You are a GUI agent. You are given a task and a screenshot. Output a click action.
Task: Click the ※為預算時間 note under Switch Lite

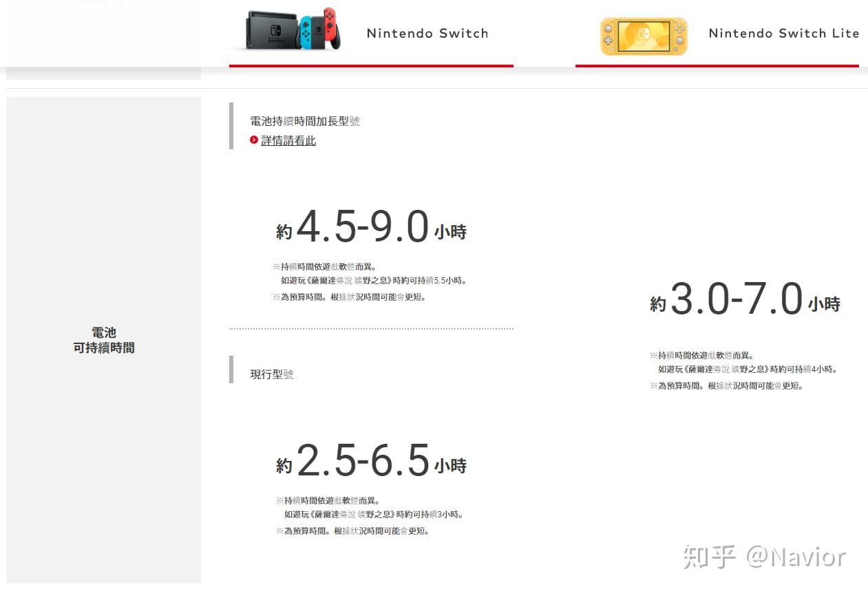[x=726, y=386]
